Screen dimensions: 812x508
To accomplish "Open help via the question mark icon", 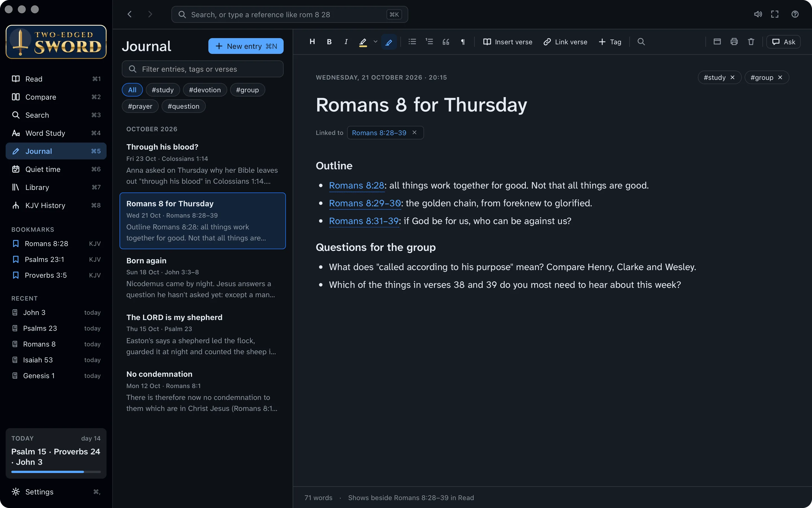I will [795, 14].
